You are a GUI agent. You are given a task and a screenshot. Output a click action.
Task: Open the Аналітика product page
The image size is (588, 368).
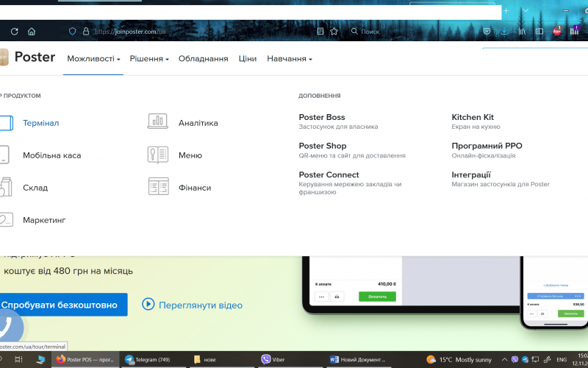click(x=198, y=123)
